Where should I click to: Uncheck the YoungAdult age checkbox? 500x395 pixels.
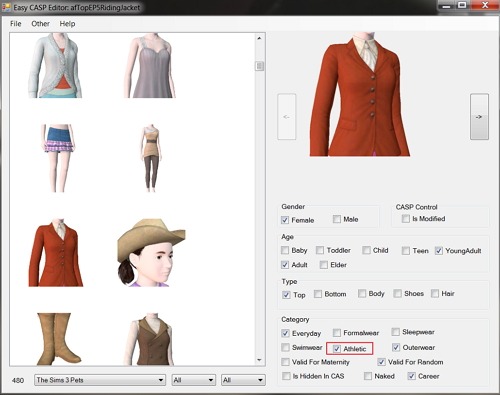tap(439, 251)
